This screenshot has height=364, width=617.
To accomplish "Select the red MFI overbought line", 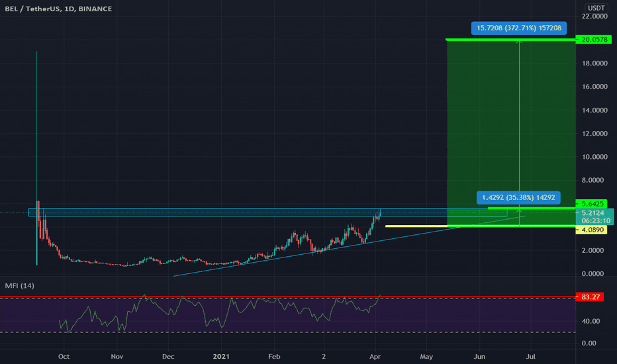I will click(x=287, y=296).
